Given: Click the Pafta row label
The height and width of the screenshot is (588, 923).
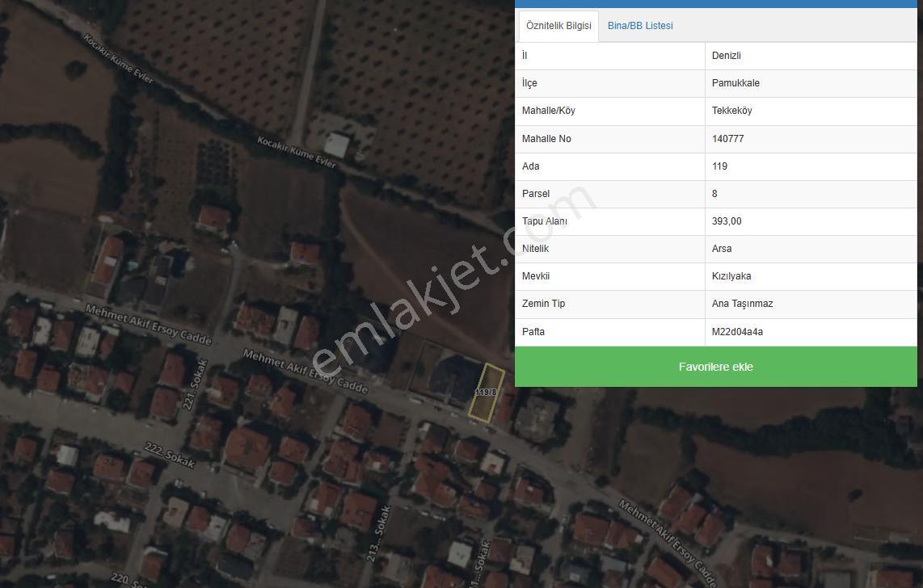Looking at the screenshot, I should [533, 332].
